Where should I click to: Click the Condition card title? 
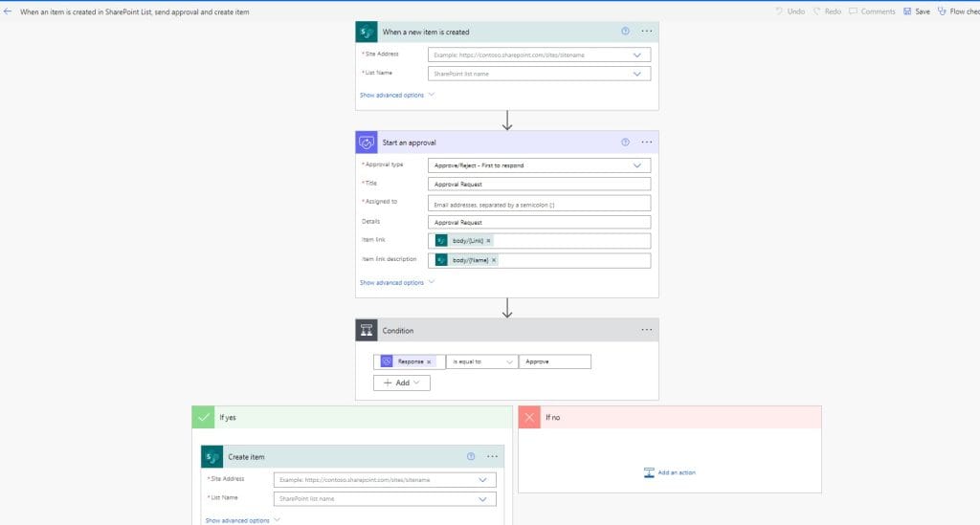point(397,331)
